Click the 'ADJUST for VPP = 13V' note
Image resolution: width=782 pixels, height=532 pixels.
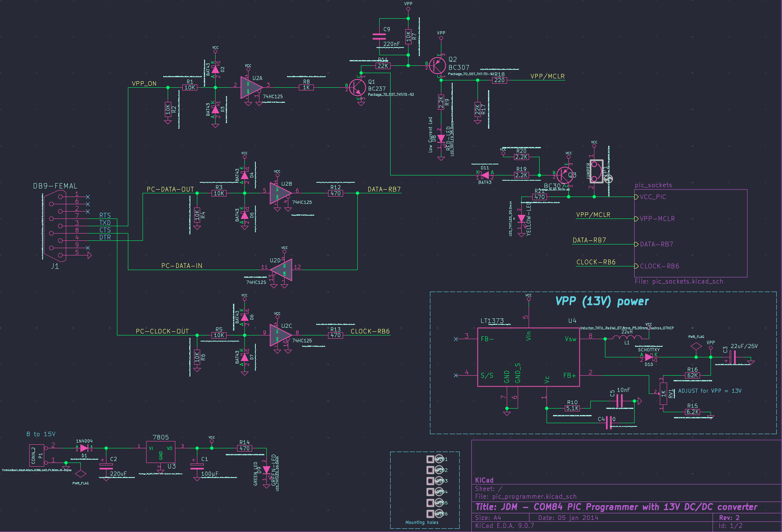click(710, 391)
